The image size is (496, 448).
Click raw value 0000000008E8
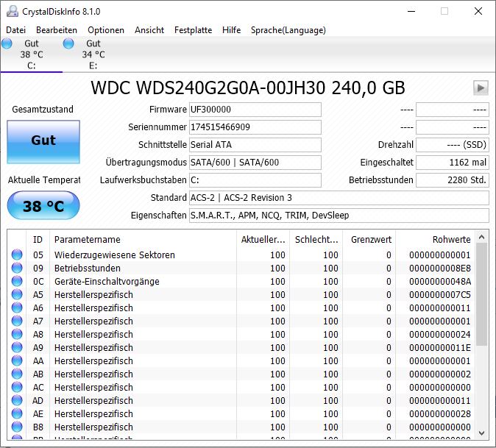click(x=439, y=269)
